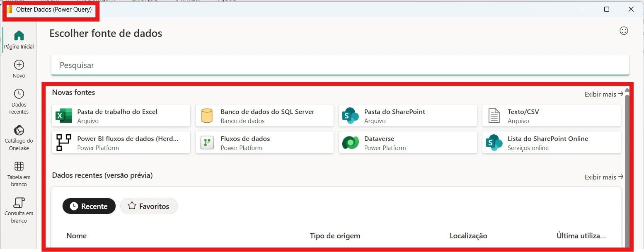Sort by Última utiliza... column header
Screen dimensions: 644x252
pos(581,236)
